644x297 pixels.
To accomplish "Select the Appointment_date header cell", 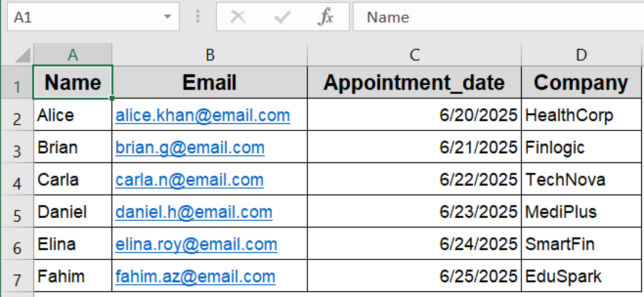I will [x=414, y=83].
